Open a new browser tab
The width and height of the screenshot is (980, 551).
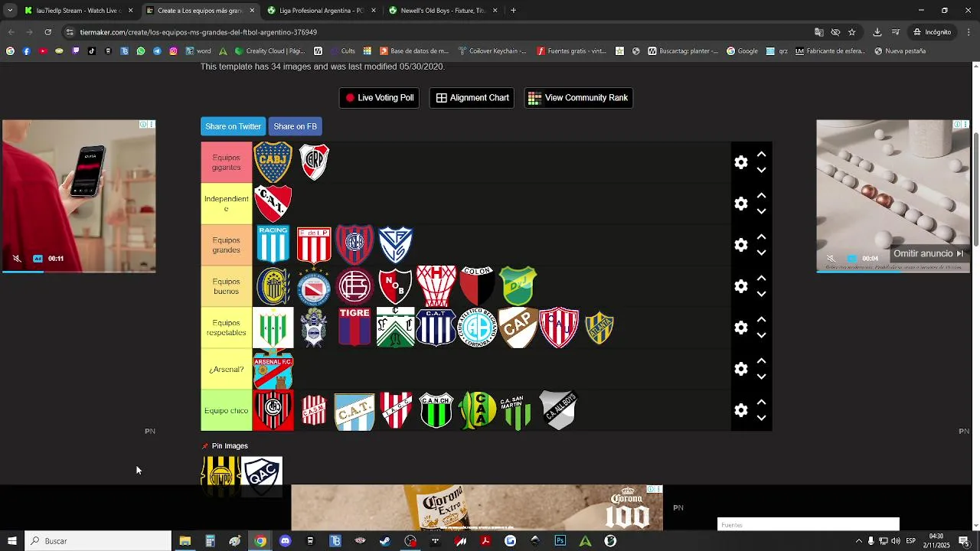513,11
